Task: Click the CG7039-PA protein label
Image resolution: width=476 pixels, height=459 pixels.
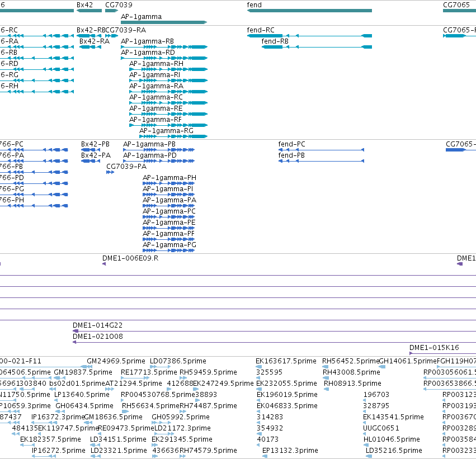Action: point(126,167)
